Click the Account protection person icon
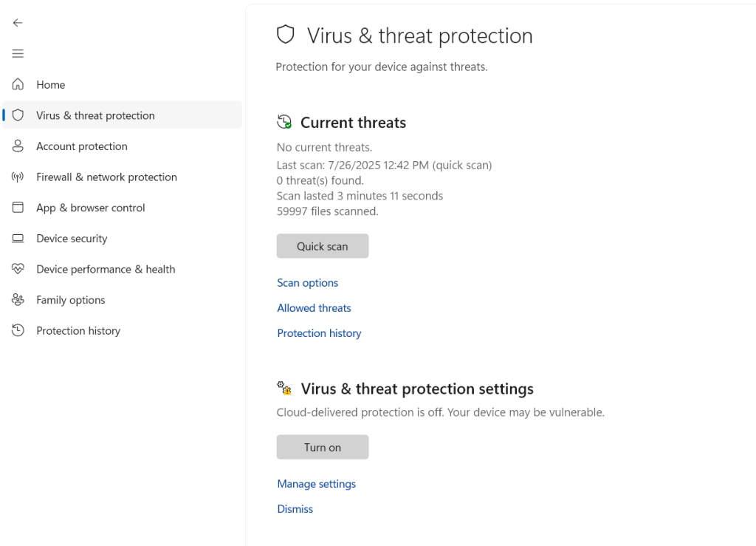 point(18,146)
